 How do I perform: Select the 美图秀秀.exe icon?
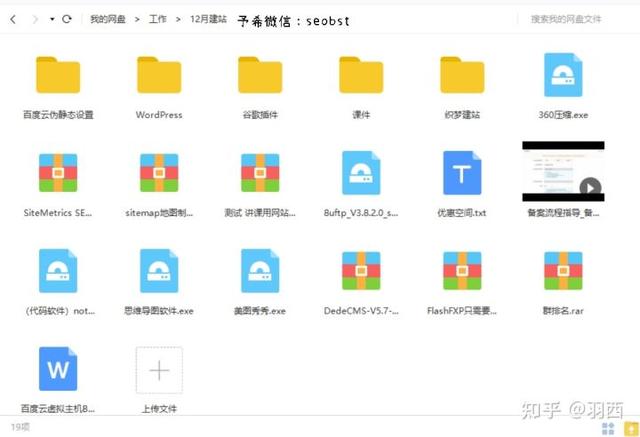click(260, 271)
